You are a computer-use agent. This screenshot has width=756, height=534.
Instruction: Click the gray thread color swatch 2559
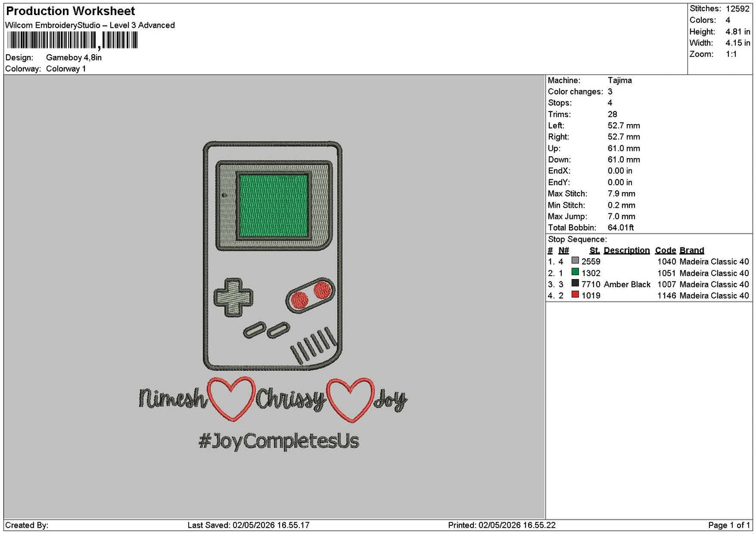pos(575,261)
